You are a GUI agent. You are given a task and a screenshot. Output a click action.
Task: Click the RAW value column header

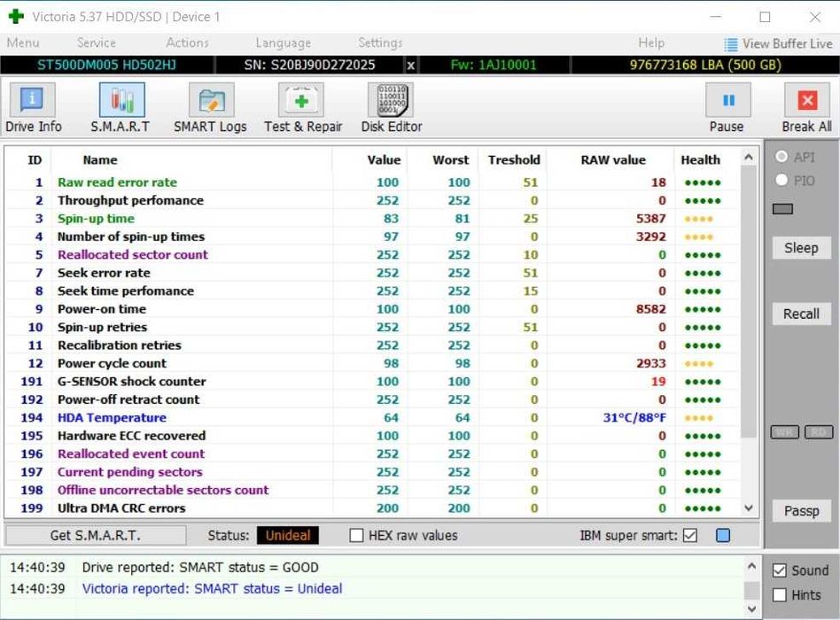tap(613, 160)
